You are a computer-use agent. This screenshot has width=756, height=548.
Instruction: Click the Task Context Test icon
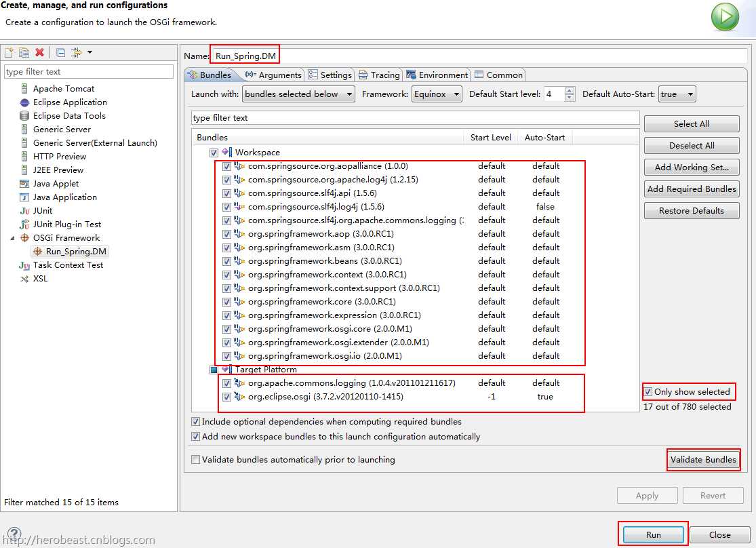(24, 265)
